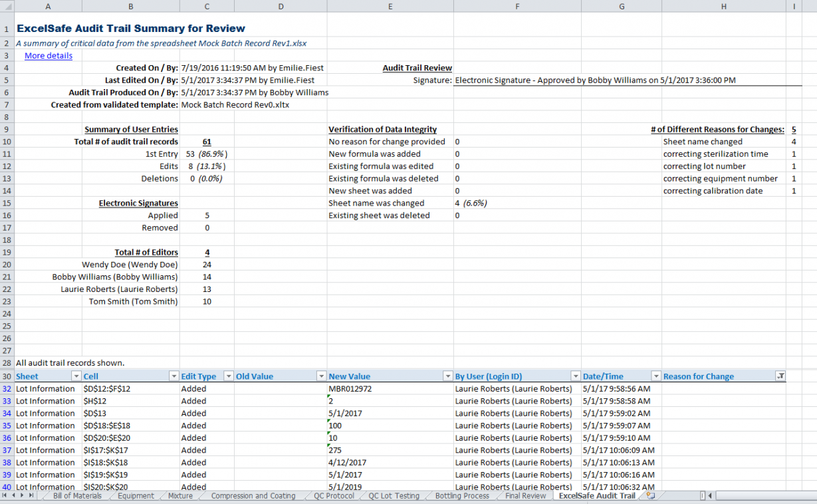
Task: Open the Edit Type filter dropdown
Action: [x=228, y=376]
